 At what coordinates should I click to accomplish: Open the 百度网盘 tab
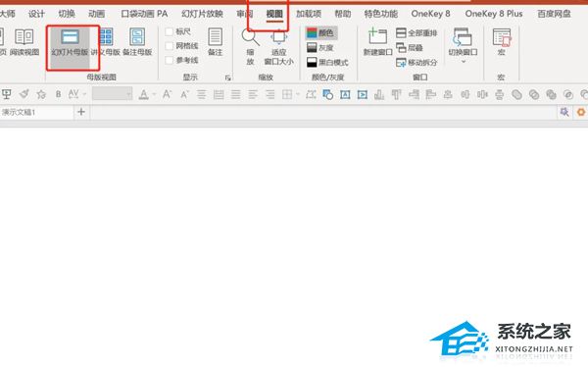[554, 14]
